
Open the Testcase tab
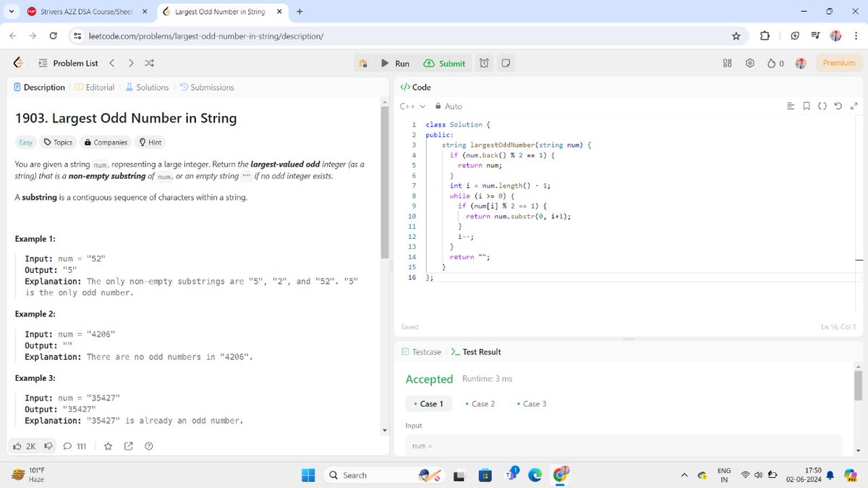pyautogui.click(x=422, y=352)
